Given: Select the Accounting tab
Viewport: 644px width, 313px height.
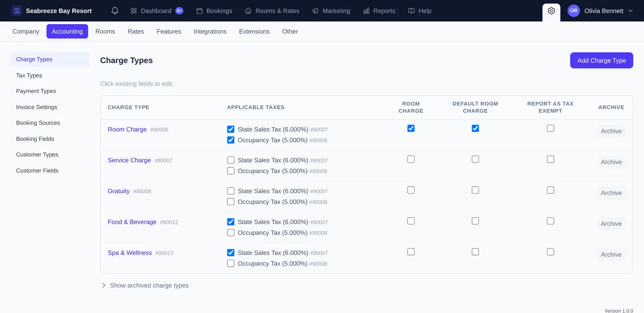Looking at the screenshot, I should [67, 31].
